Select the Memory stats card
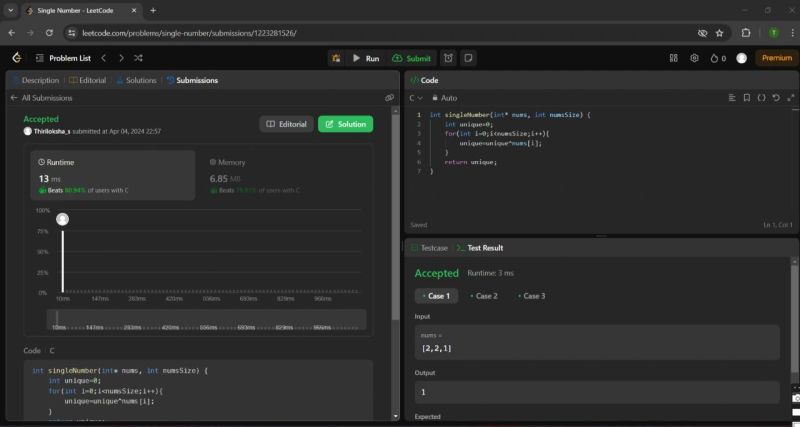 tap(286, 175)
